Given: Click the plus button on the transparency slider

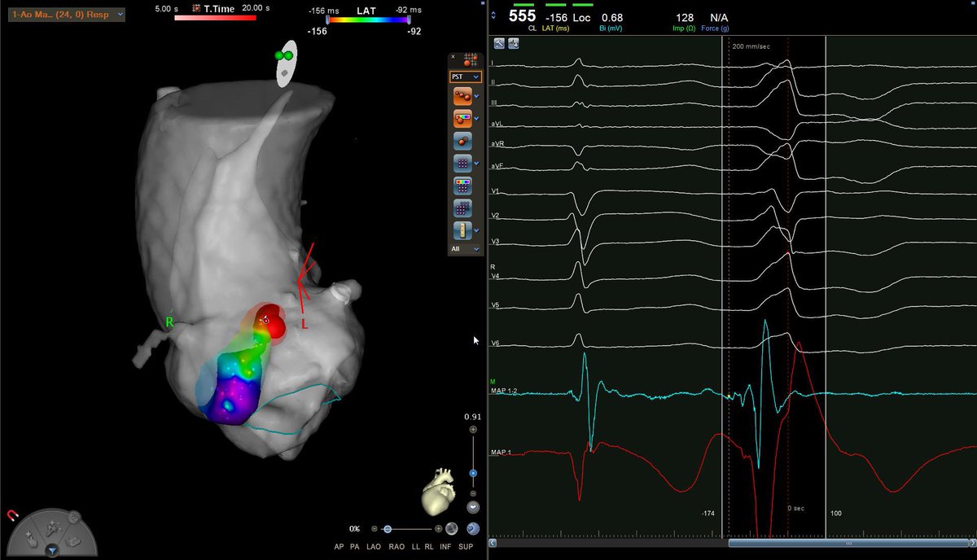Looking at the screenshot, I should (439, 529).
